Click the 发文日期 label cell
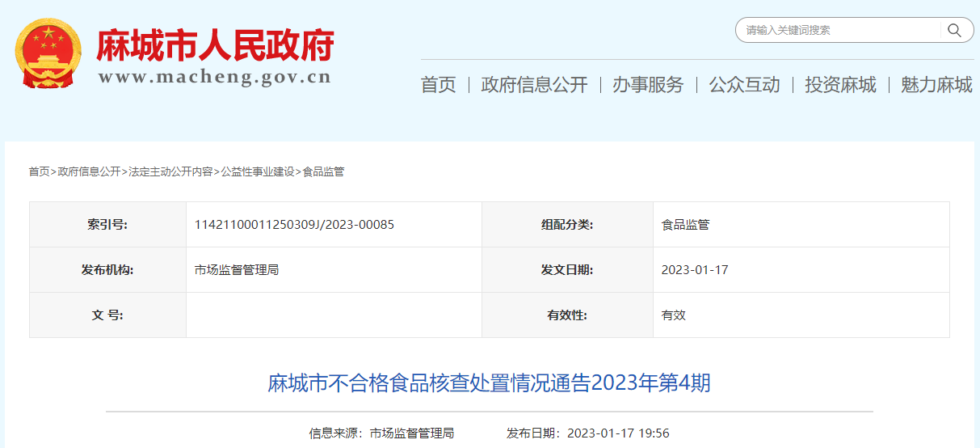This screenshot has height=448, width=980. tap(567, 269)
